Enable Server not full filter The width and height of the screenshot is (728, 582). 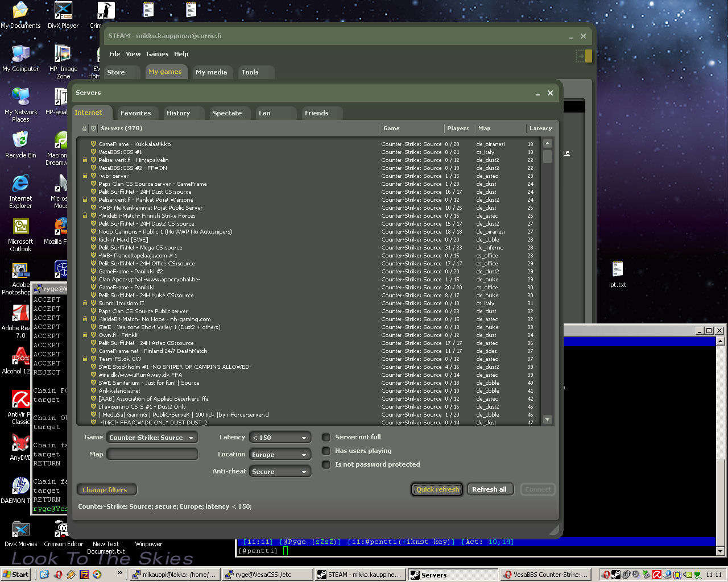pyautogui.click(x=326, y=437)
